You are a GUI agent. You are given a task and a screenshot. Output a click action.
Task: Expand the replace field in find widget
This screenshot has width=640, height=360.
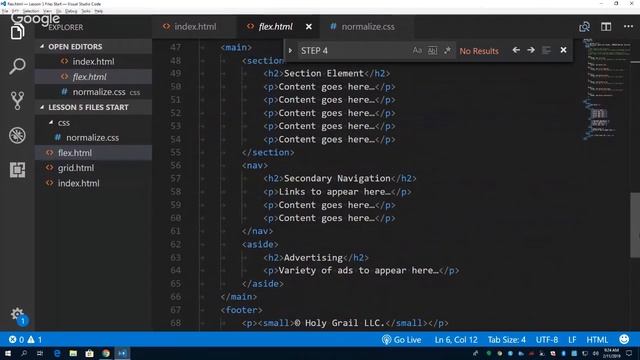tap(290, 51)
